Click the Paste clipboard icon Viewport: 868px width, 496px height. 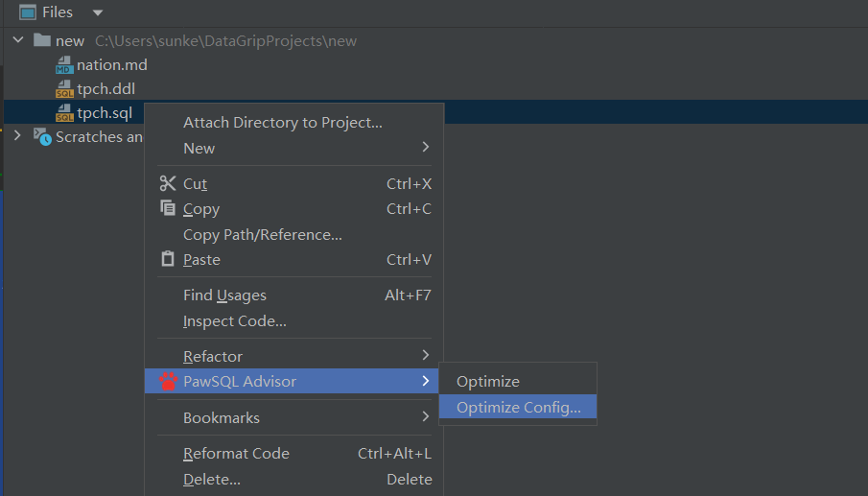click(x=168, y=259)
